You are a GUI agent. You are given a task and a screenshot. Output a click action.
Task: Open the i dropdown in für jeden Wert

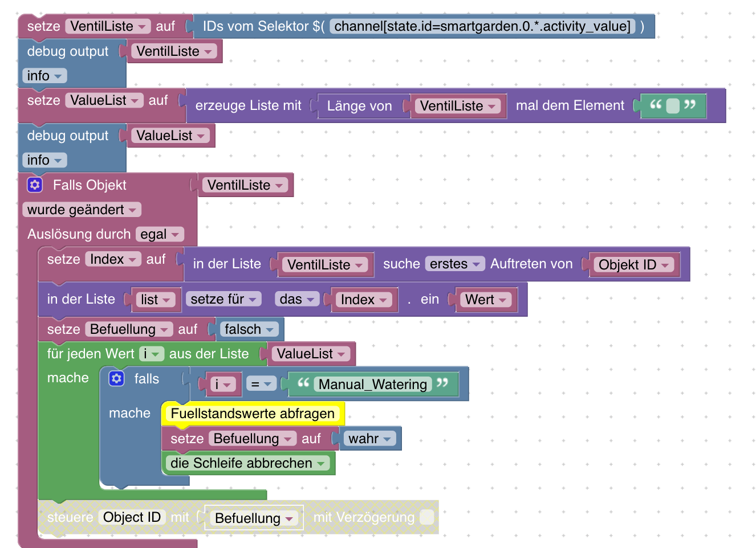tap(152, 354)
